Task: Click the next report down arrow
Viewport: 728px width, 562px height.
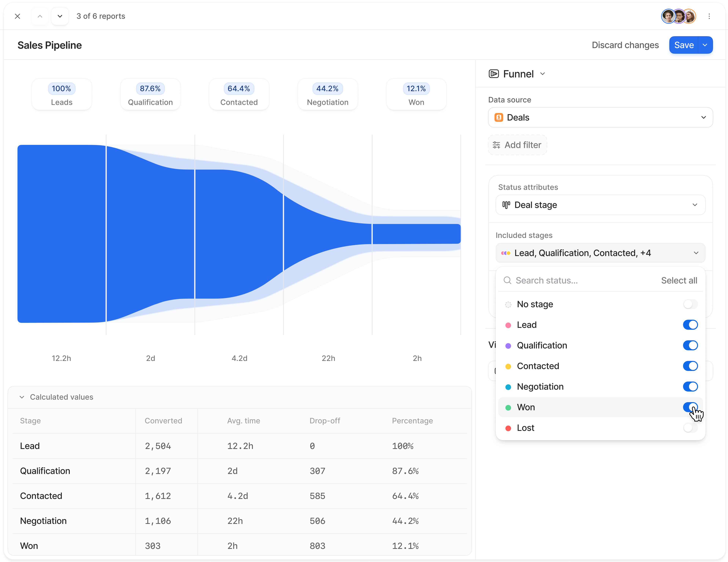Action: (x=60, y=16)
